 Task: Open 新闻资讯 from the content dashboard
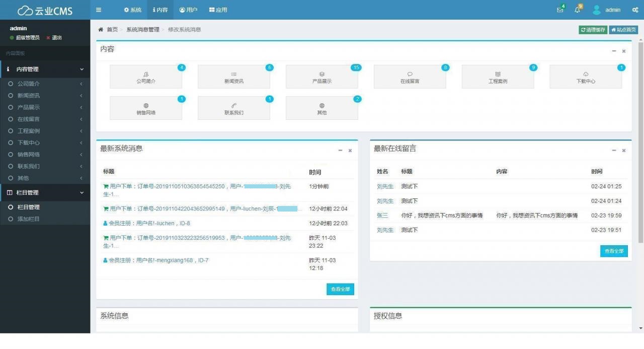click(x=233, y=77)
